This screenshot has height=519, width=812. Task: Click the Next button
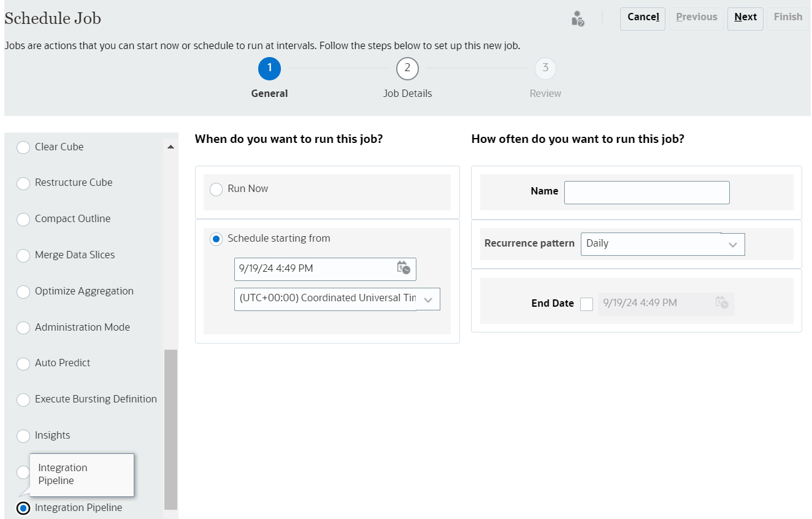(745, 18)
